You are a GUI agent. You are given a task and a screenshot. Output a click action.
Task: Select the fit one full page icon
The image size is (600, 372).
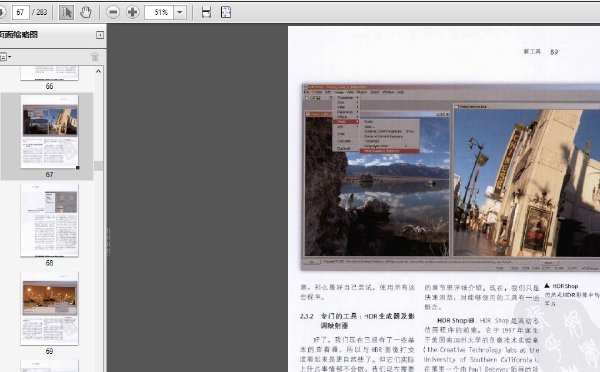(x=226, y=13)
